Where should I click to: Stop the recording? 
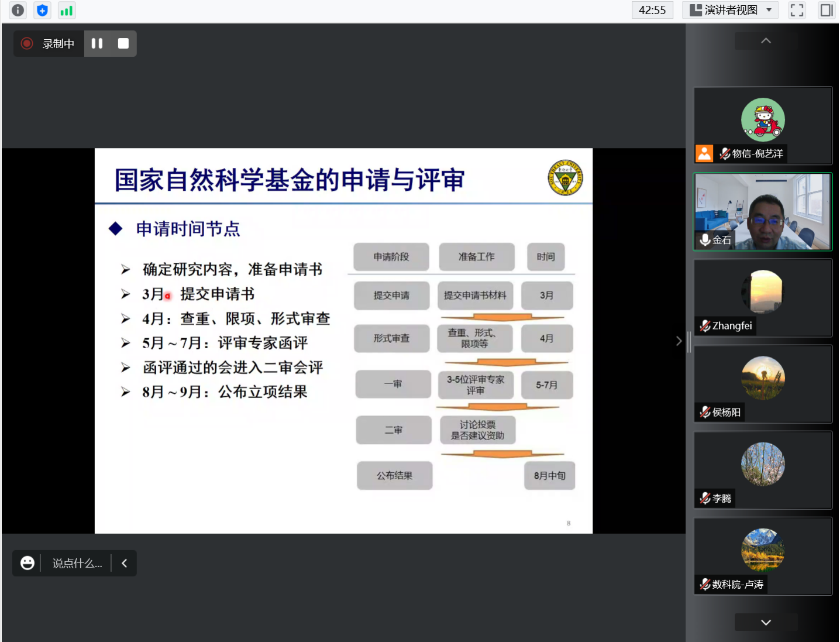123,43
